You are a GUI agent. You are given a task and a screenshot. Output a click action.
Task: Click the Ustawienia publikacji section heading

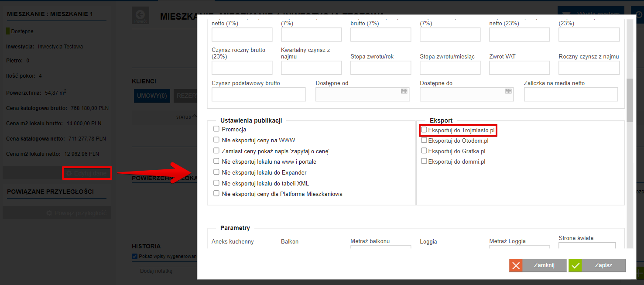click(x=251, y=120)
